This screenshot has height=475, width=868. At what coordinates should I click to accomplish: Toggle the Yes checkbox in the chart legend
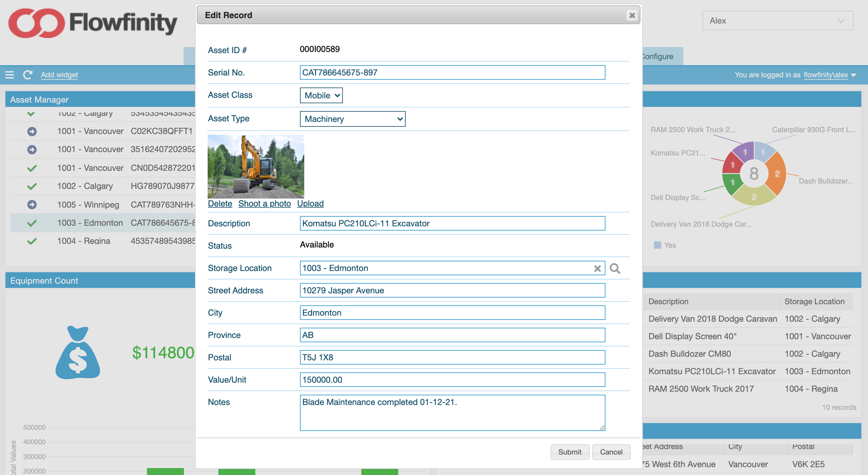657,245
